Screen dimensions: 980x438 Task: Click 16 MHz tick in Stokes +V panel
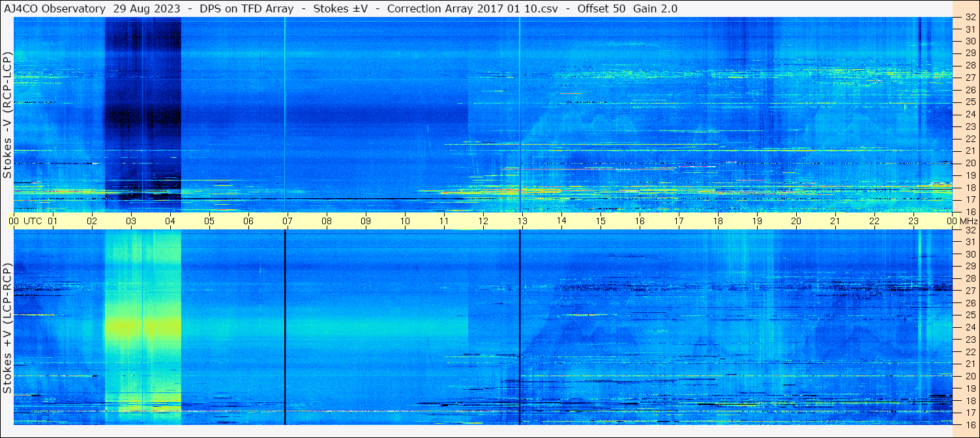[970, 424]
